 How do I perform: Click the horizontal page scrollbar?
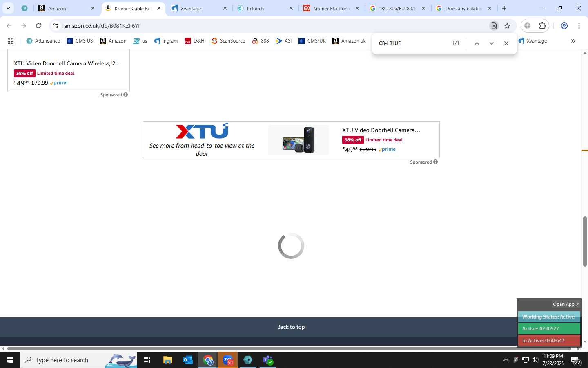pyautogui.click(x=289, y=349)
